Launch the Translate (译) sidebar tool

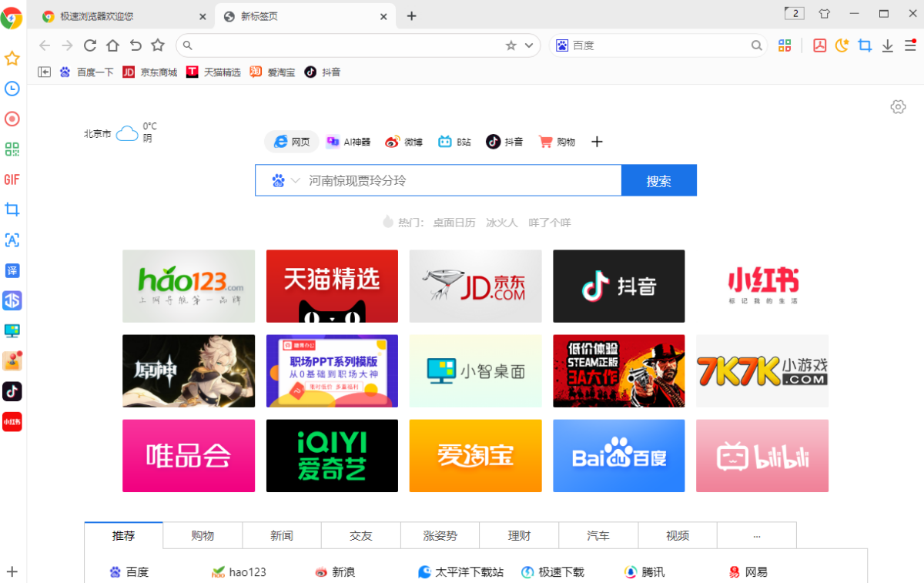click(12, 270)
